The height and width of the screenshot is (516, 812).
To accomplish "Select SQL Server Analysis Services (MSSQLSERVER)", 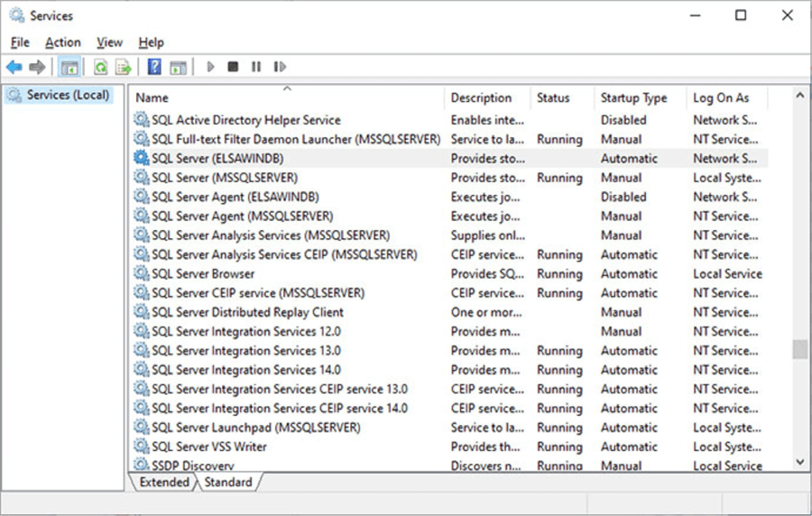I will 271,235.
